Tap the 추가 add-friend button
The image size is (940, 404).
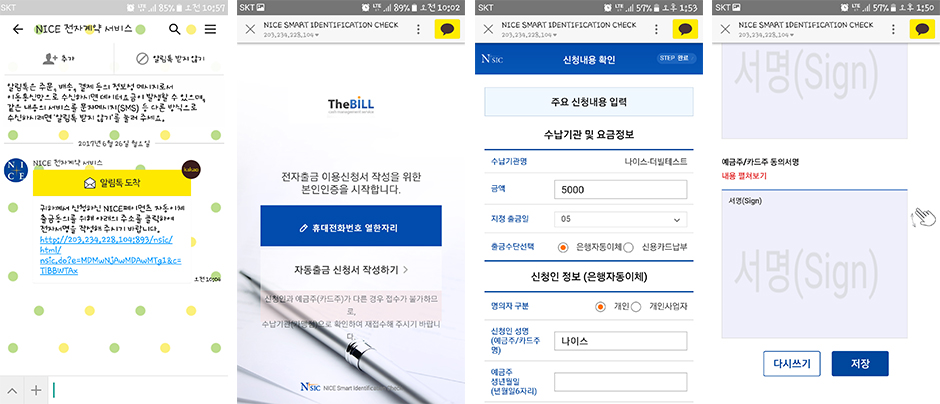click(58, 59)
